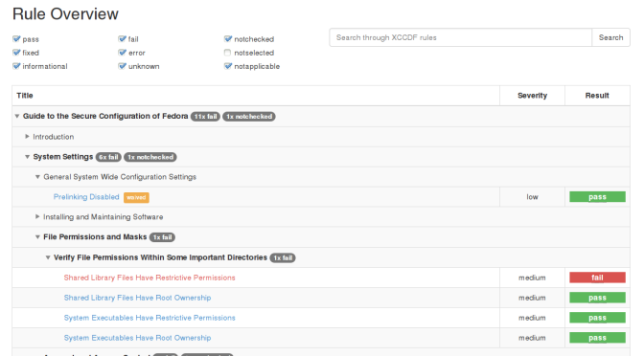
Task: Click the Search button
Action: pos(610,37)
